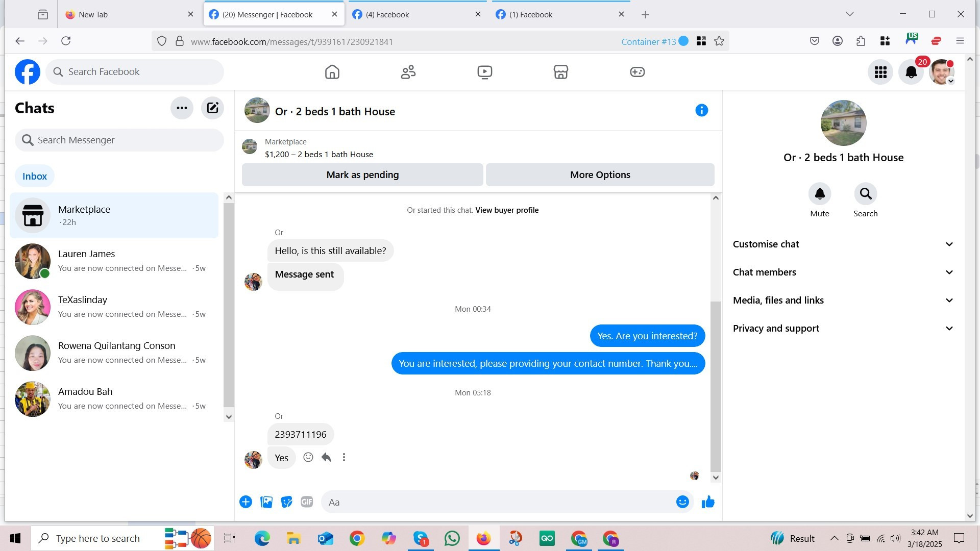Expand the Customise chat section
Viewport: 980px width, 551px height.
click(x=843, y=244)
